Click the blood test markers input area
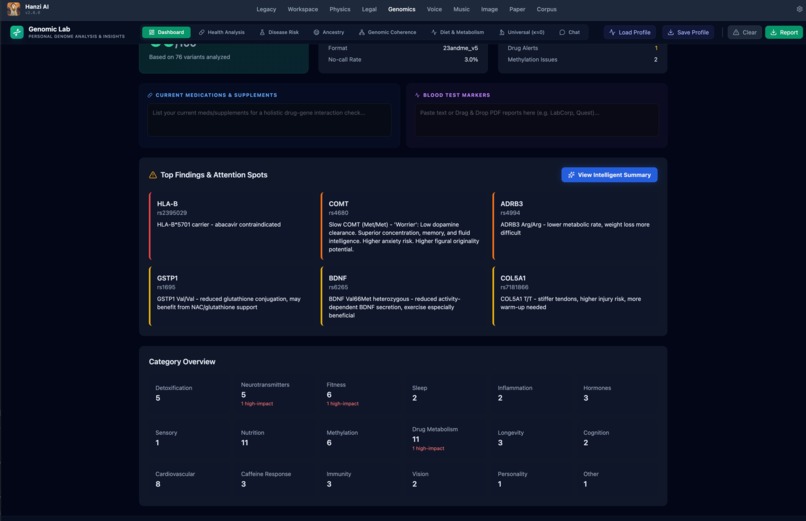The width and height of the screenshot is (806, 521). coord(537,120)
